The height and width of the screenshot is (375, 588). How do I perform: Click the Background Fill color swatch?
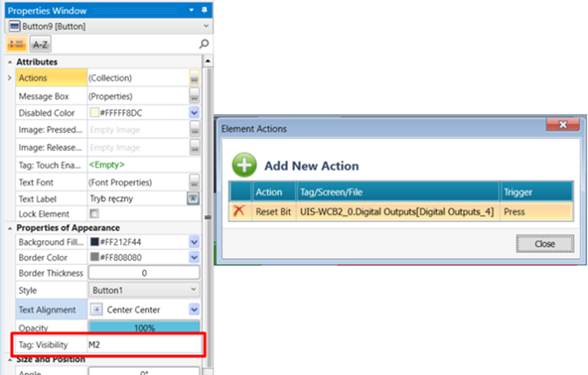[94, 242]
